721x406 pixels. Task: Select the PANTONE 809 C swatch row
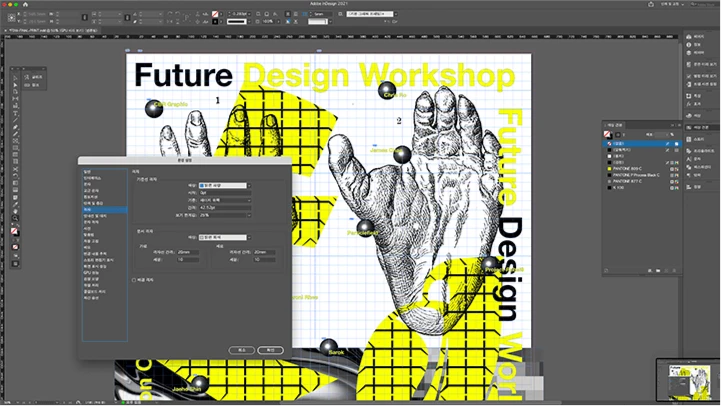point(642,169)
